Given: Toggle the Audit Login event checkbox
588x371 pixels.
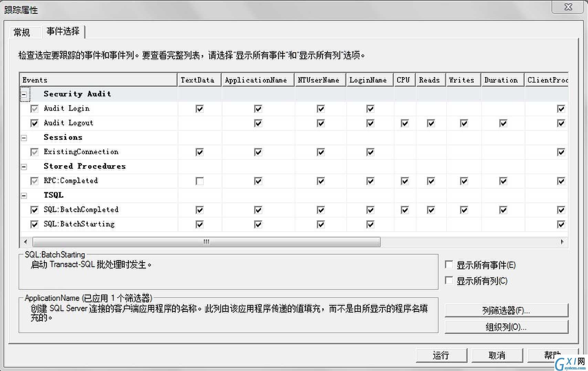Looking at the screenshot, I should pyautogui.click(x=34, y=109).
